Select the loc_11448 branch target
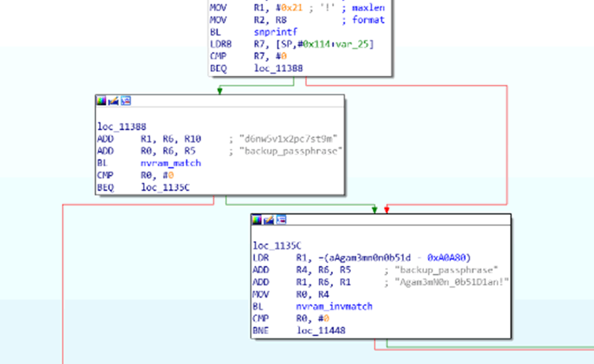 coord(321,330)
